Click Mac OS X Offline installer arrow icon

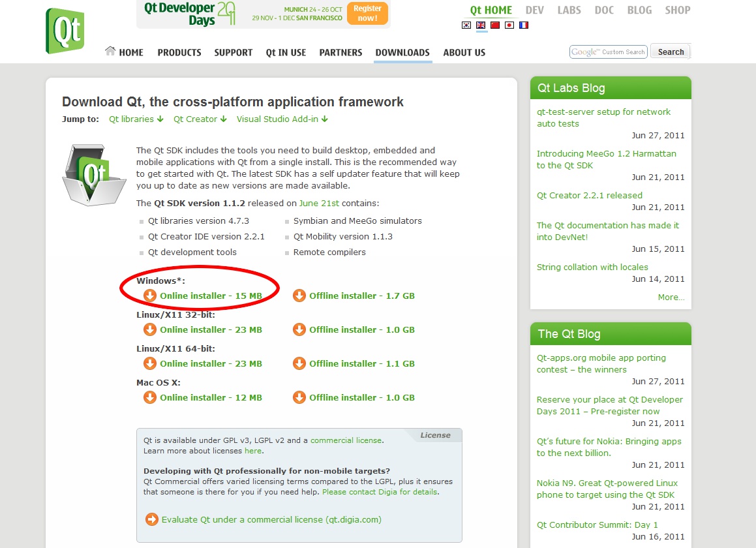pos(299,397)
